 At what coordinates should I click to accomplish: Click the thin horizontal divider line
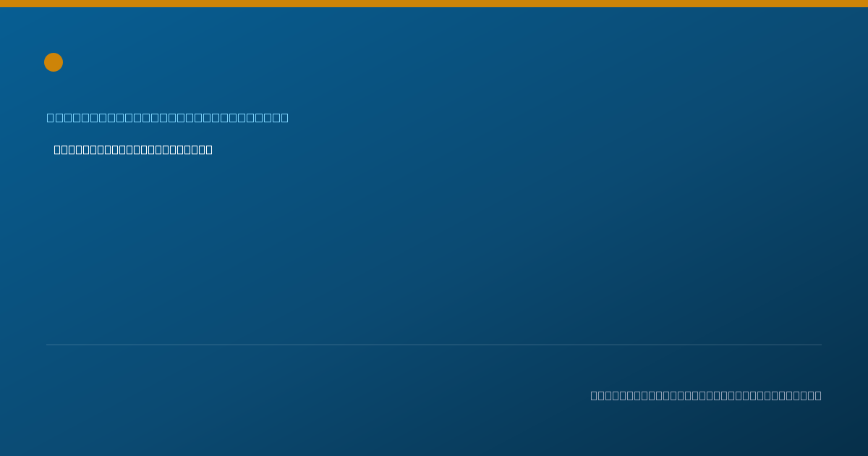pyautogui.click(x=434, y=345)
